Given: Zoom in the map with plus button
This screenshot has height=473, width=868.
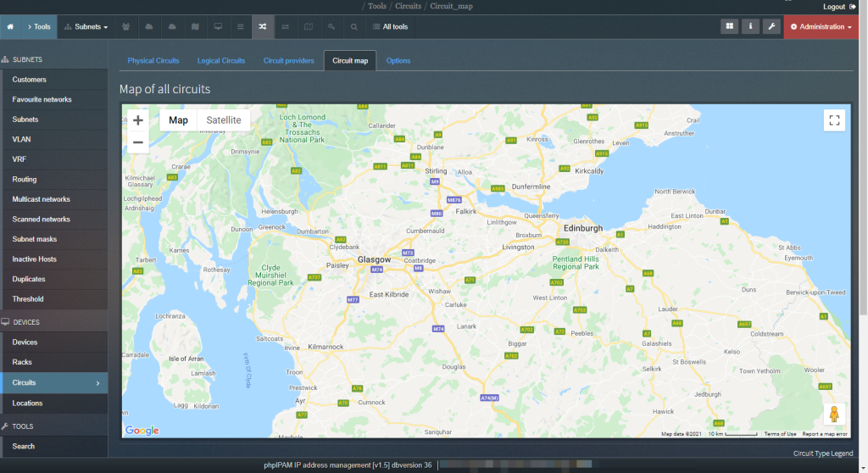Looking at the screenshot, I should click(x=138, y=120).
